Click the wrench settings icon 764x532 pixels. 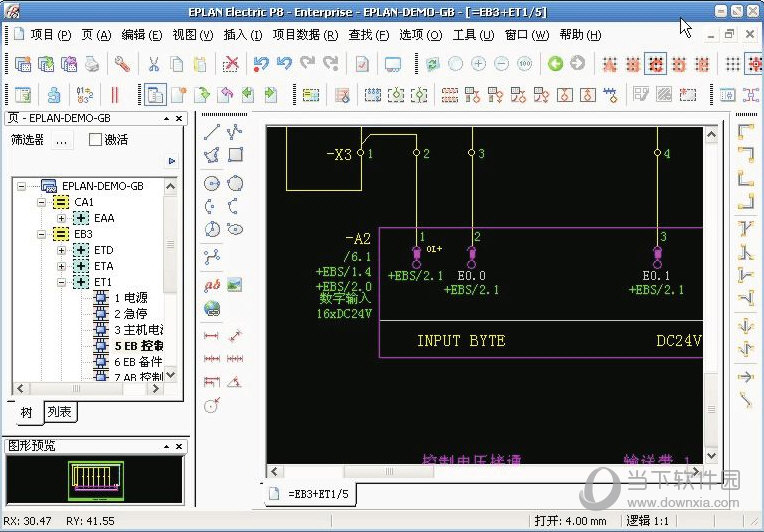coord(122,64)
